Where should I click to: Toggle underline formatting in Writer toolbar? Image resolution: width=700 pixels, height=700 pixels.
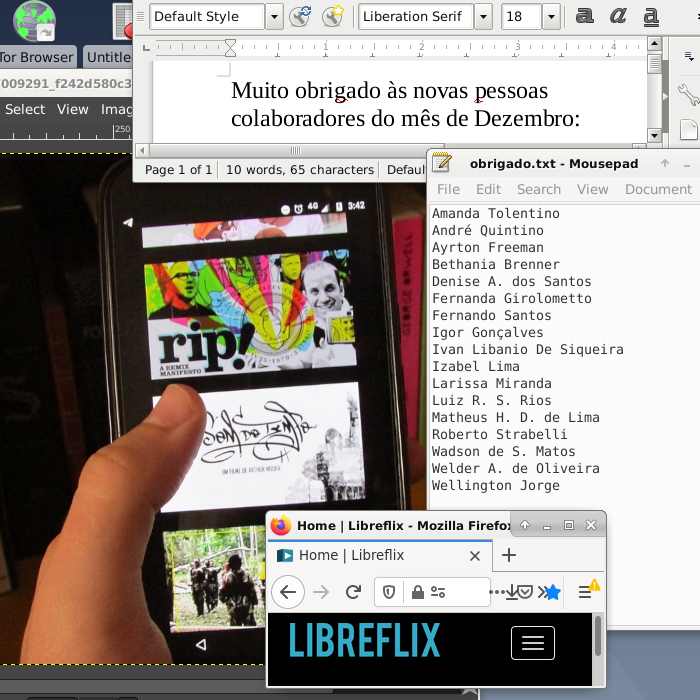(x=651, y=16)
